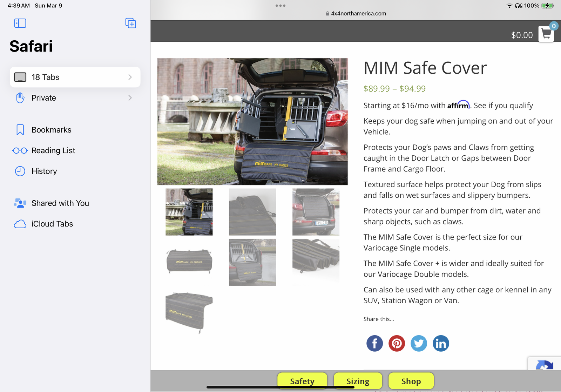Click the Affirm logo link
This screenshot has width=561, height=392.
pyautogui.click(x=458, y=105)
